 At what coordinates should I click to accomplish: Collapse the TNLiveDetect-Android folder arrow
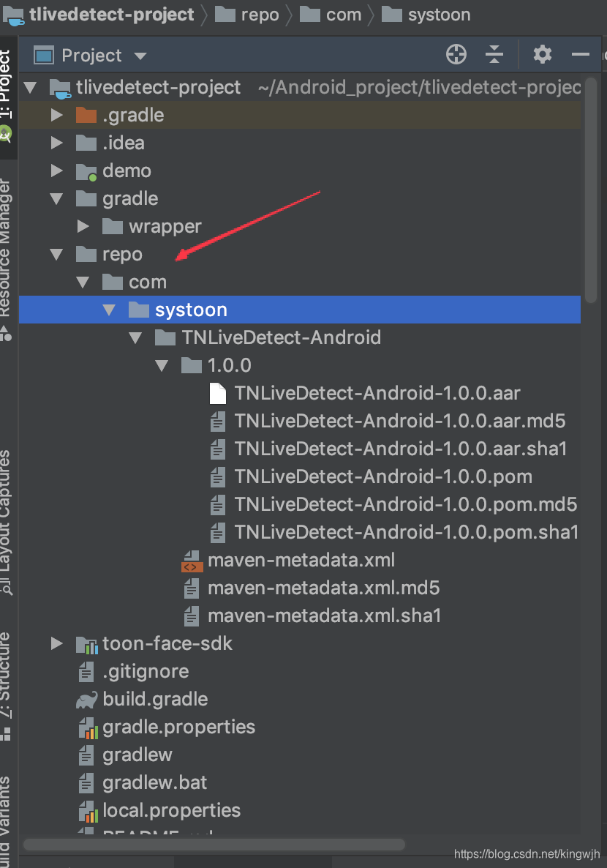[135, 337]
